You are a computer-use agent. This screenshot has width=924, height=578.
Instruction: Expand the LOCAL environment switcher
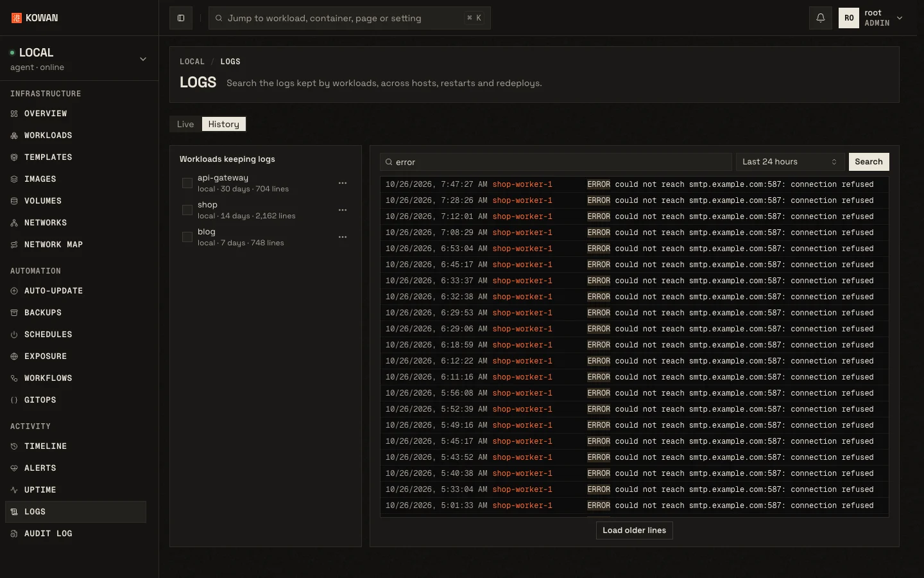click(79, 59)
